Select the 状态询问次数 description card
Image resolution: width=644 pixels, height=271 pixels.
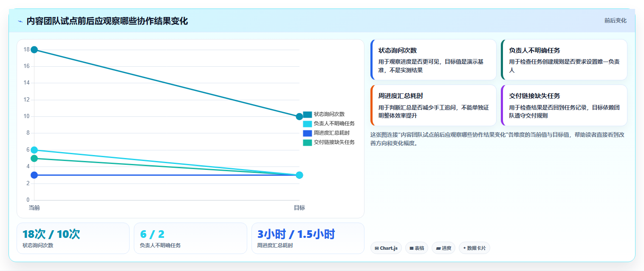(x=433, y=59)
